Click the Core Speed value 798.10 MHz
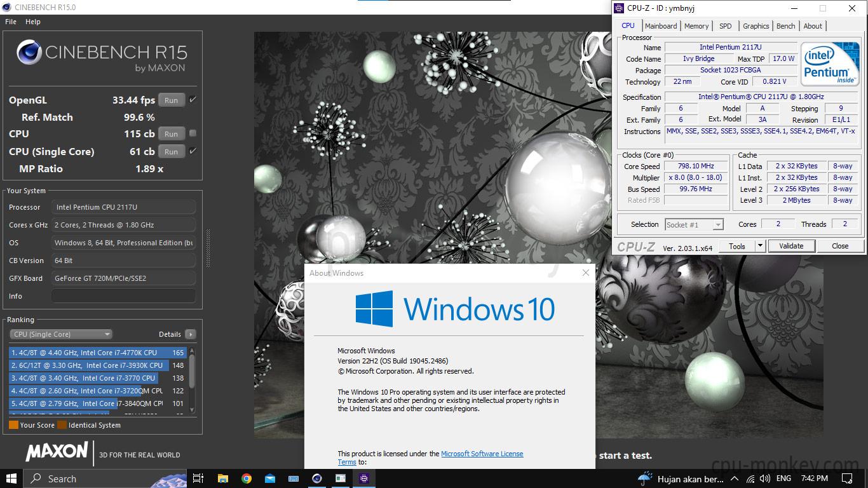 (x=696, y=166)
